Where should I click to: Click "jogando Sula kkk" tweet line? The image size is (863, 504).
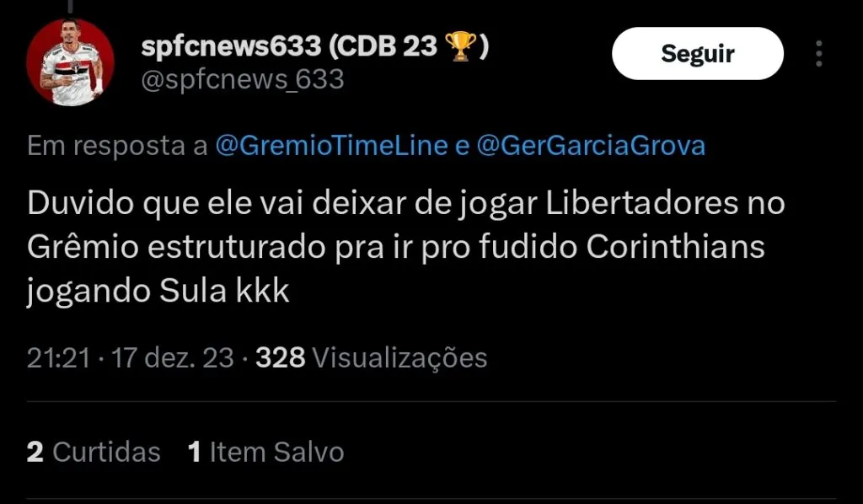(158, 291)
